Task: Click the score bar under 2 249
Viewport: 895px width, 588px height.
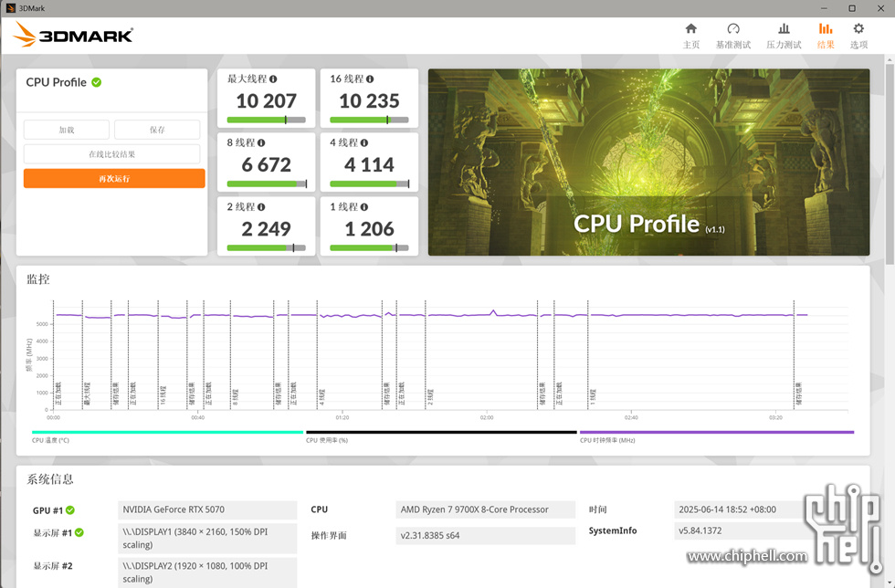Action: 267,247
